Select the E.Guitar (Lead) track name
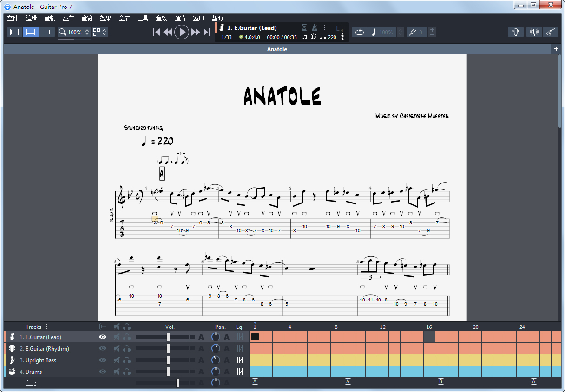The image size is (565, 392). (43, 337)
